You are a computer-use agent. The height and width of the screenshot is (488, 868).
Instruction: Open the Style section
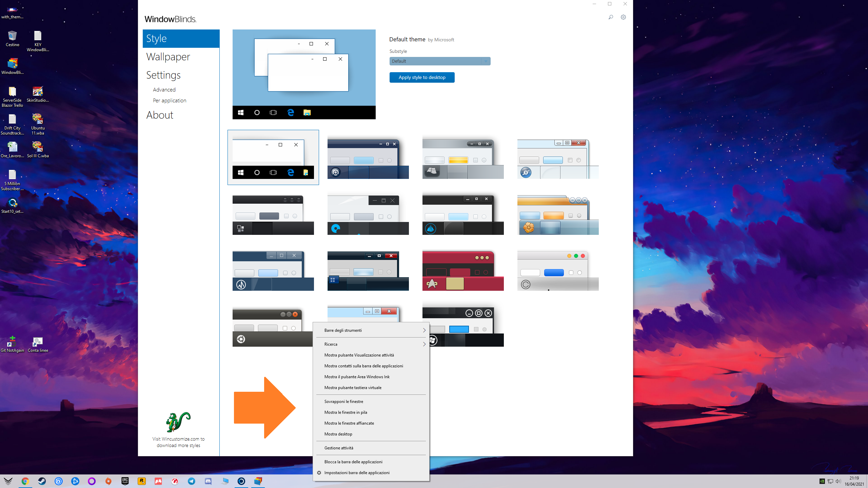pos(181,38)
